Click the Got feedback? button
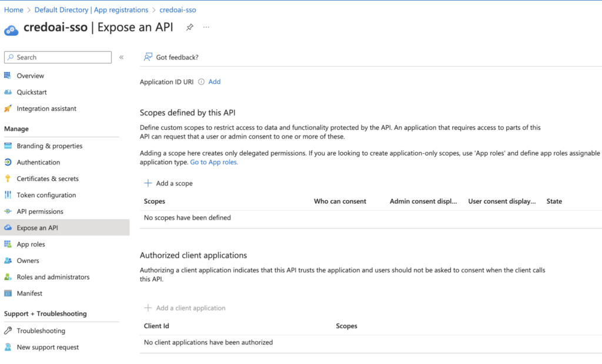Image resolution: width=602 pixels, height=364 pixels. click(x=171, y=57)
